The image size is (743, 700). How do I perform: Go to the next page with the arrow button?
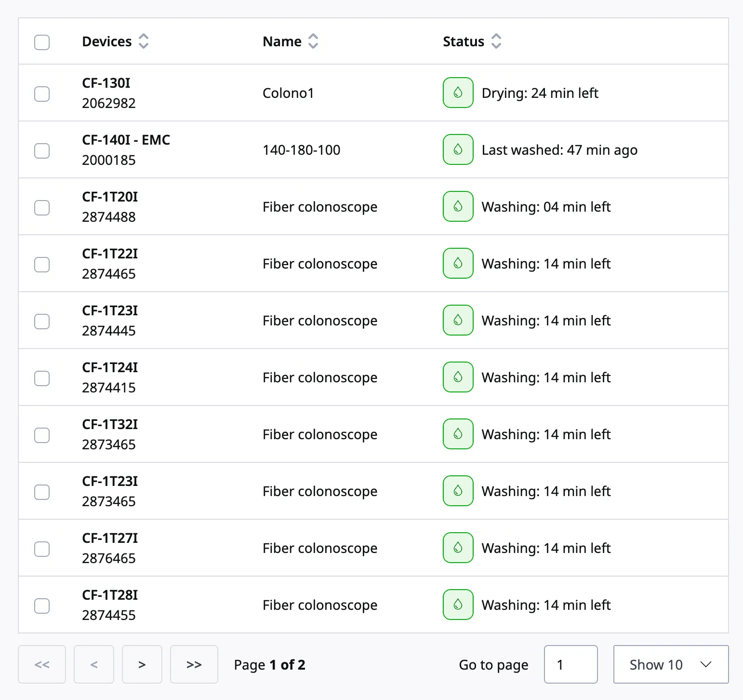click(142, 664)
